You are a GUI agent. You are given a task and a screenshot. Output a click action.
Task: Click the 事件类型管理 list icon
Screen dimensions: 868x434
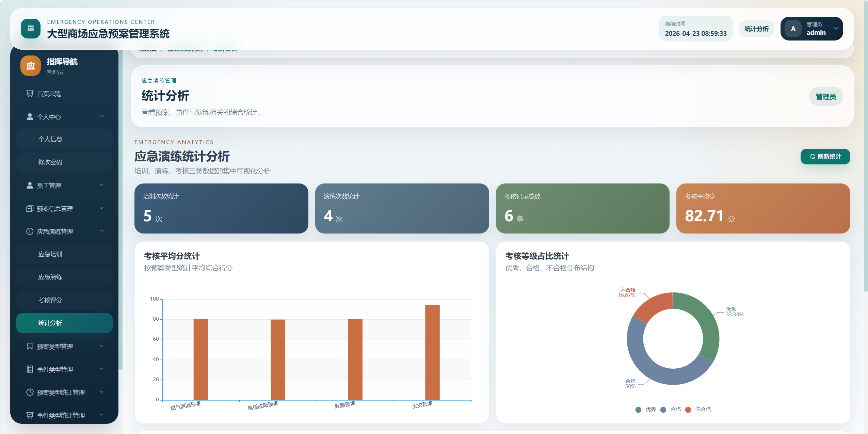(30, 369)
